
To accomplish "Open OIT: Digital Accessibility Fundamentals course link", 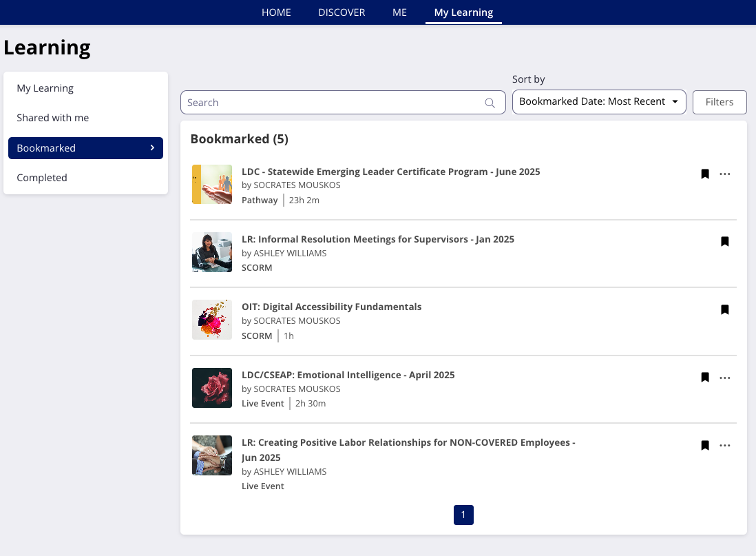I will [331, 307].
